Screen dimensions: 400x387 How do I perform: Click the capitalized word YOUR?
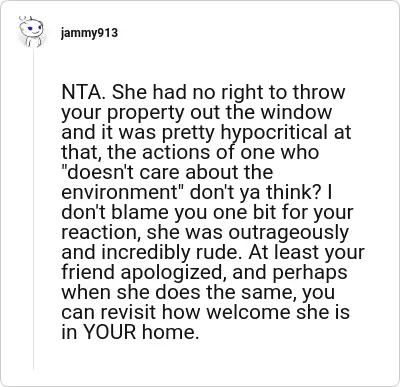[x=110, y=332]
